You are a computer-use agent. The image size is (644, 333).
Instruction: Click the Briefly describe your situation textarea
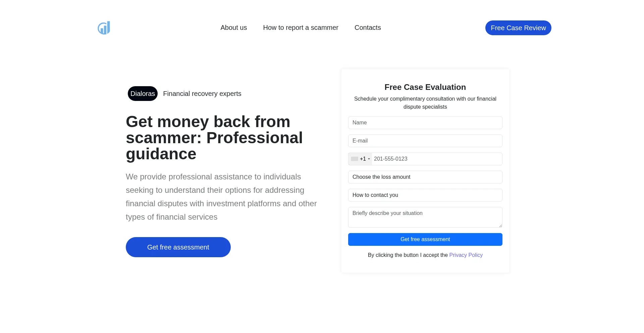[425, 217]
